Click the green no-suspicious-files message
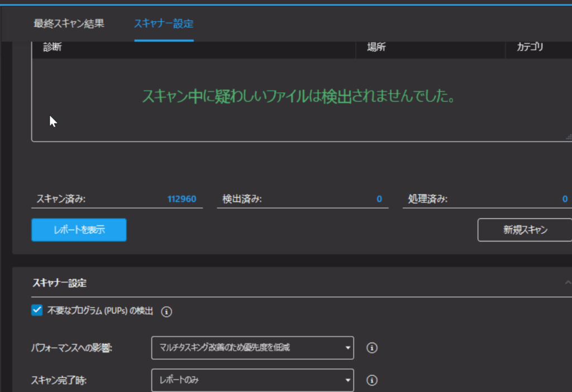This screenshot has height=392, width=572. (298, 97)
